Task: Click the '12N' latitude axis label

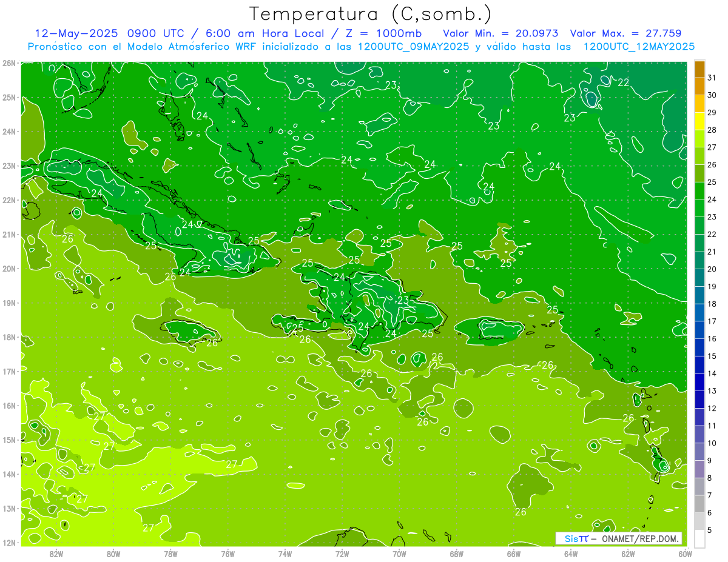Action: [9, 543]
